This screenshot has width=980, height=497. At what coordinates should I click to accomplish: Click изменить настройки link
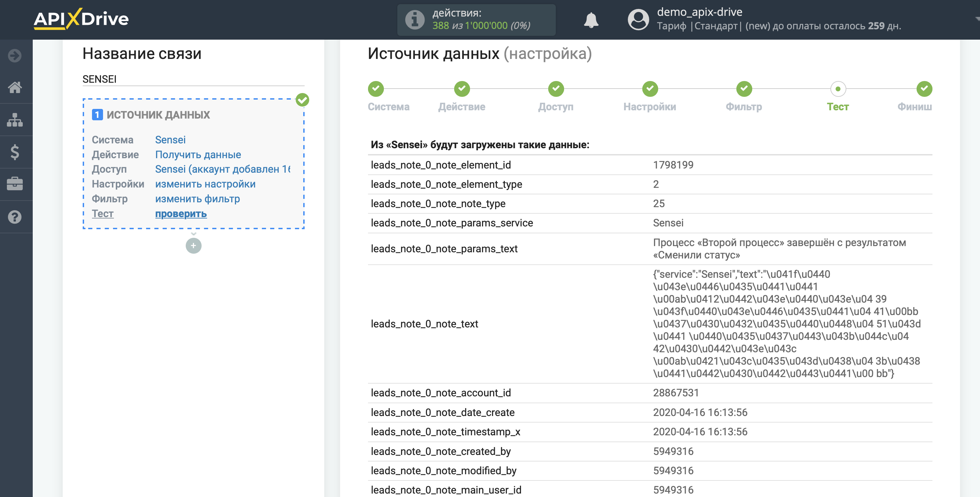(205, 184)
